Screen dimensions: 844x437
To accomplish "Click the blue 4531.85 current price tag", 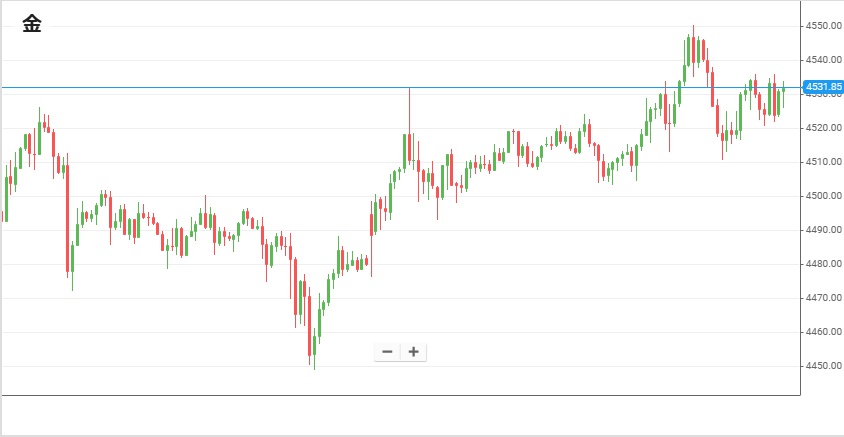I will 823,87.
